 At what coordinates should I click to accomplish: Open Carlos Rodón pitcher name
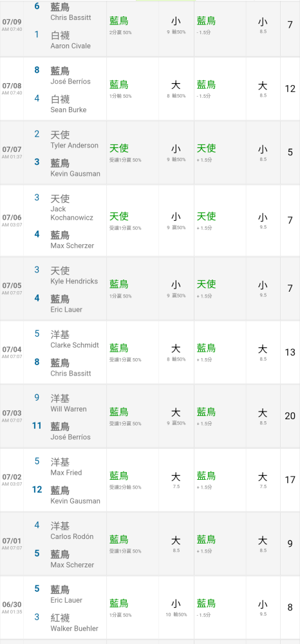72,537
